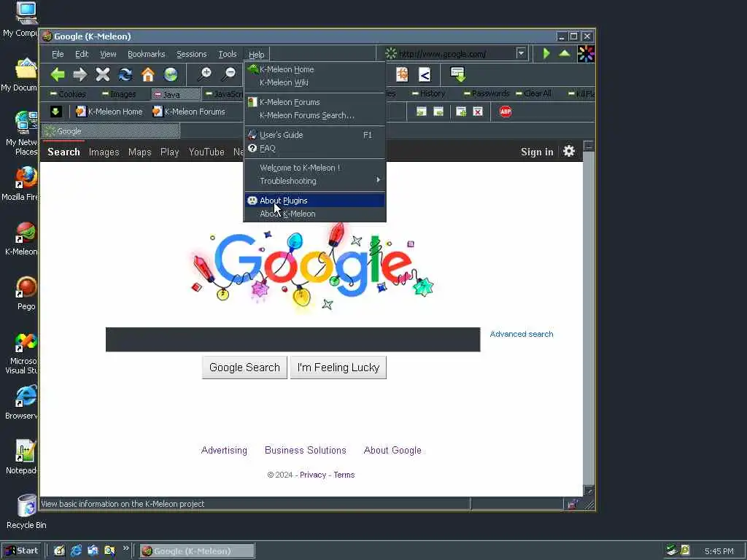The image size is (747, 560).
Task: Open the Recycle Bin on desktop
Action: point(26,512)
